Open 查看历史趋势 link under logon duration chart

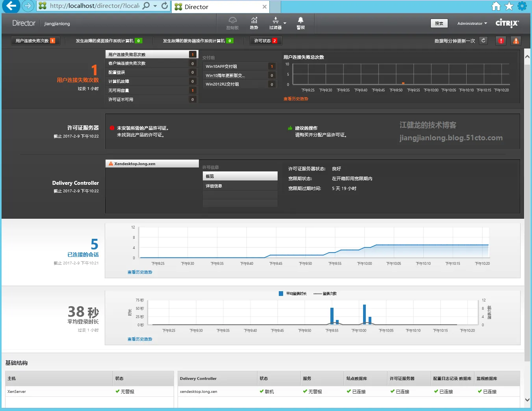pos(140,339)
